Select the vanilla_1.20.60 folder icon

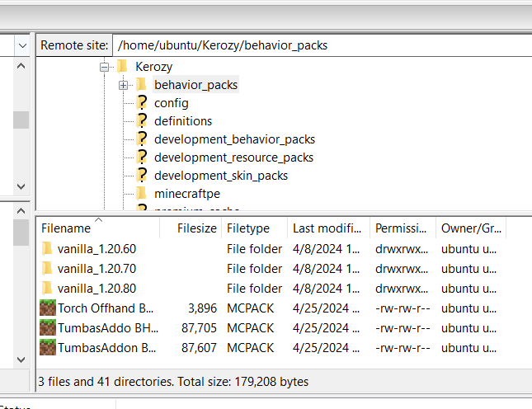click(48, 248)
